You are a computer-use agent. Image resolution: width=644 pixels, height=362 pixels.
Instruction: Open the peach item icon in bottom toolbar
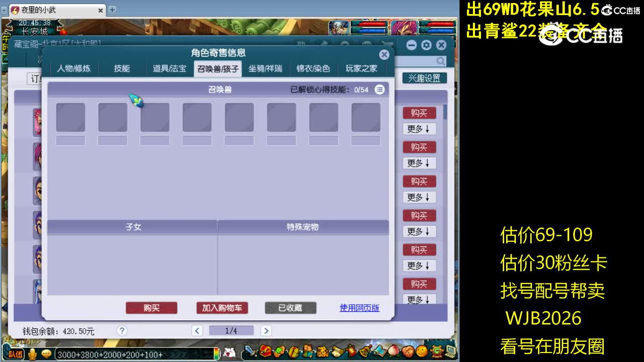(x=394, y=353)
